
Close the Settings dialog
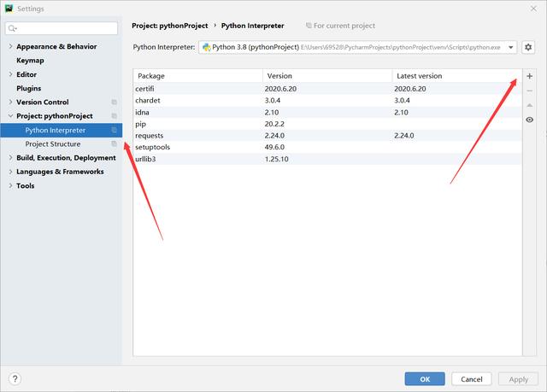point(533,9)
